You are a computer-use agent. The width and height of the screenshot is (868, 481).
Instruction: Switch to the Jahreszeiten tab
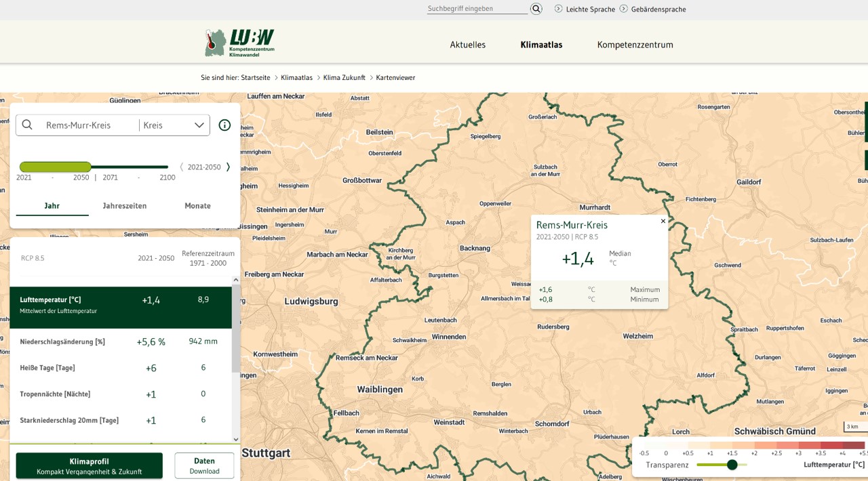[x=125, y=206]
